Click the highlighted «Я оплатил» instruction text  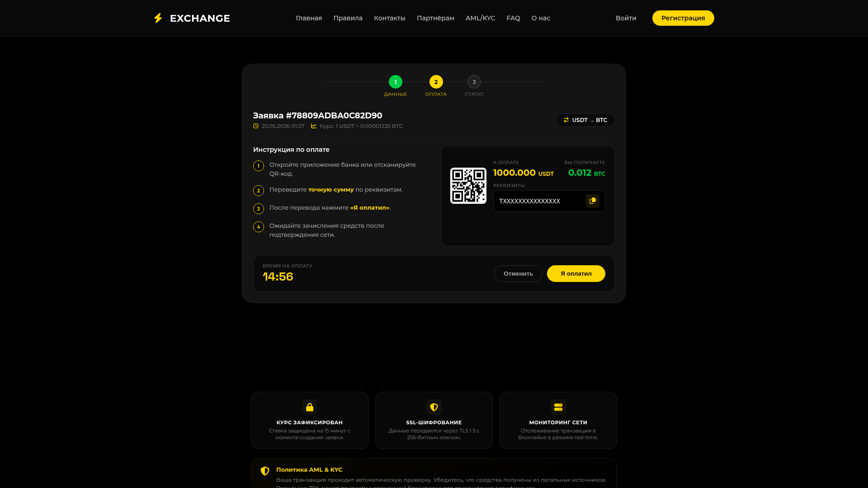pos(370,207)
